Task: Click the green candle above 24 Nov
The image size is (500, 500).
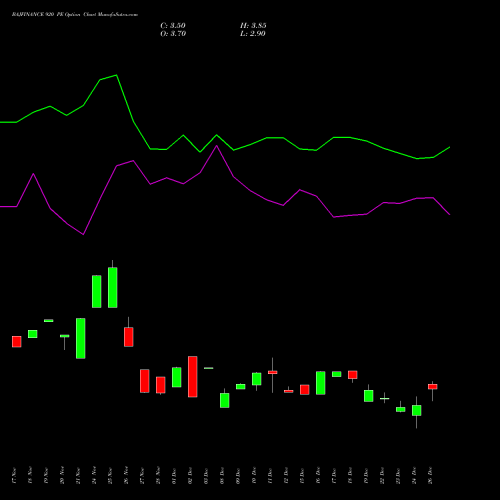Action: [x=97, y=291]
